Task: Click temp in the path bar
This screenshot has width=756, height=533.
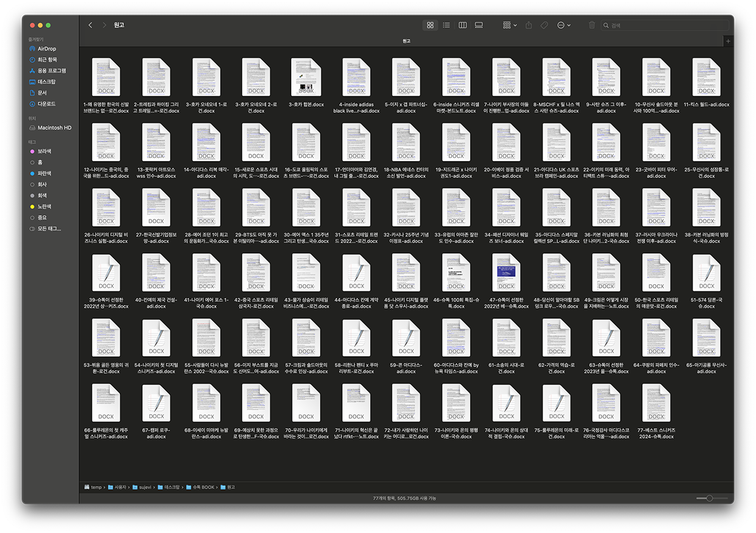Action: click(93, 487)
